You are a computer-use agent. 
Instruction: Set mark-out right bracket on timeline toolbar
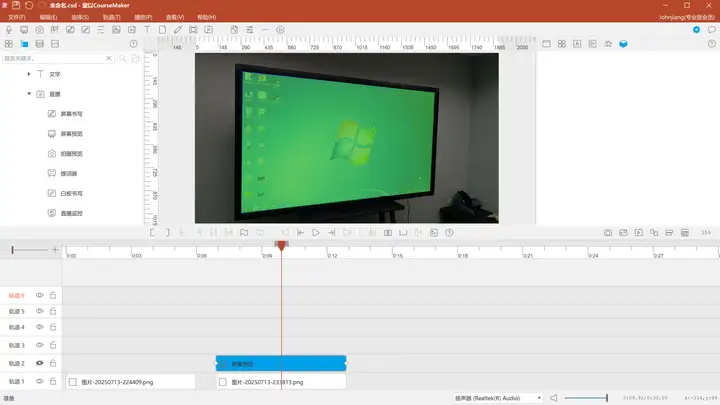tap(168, 233)
